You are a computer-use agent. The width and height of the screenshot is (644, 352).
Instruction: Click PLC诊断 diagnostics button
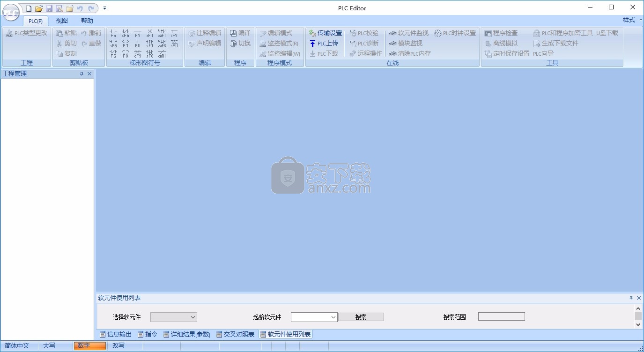[364, 43]
